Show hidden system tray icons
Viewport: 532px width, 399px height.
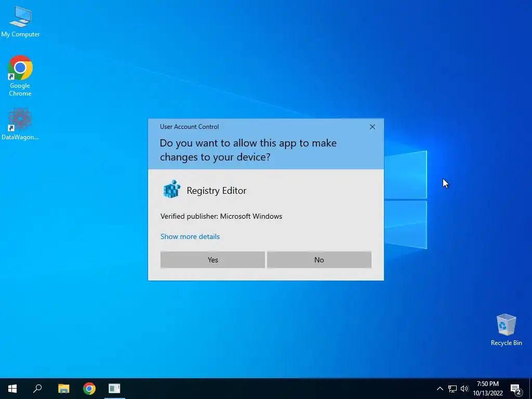point(440,389)
